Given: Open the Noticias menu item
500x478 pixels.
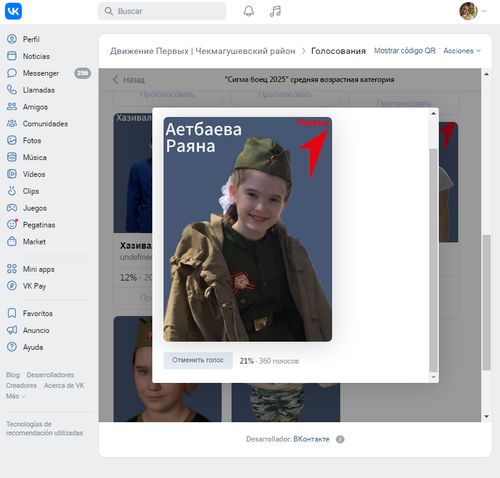Looking at the screenshot, I should tap(36, 56).
